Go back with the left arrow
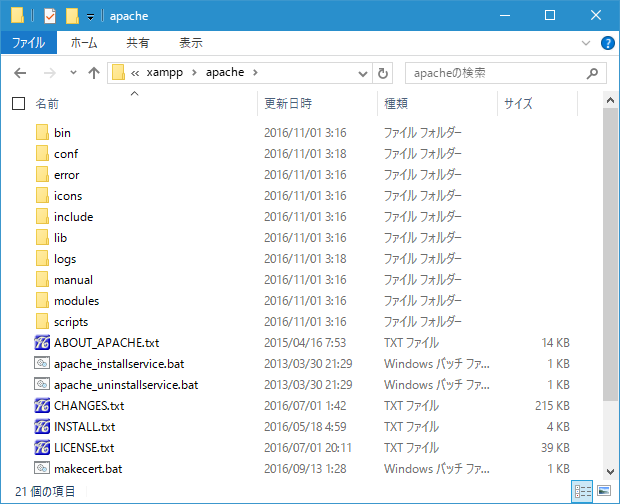 [20, 73]
